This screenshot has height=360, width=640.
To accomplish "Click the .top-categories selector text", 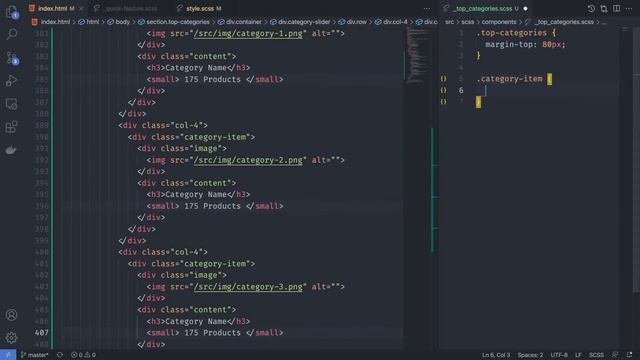I will tap(511, 33).
